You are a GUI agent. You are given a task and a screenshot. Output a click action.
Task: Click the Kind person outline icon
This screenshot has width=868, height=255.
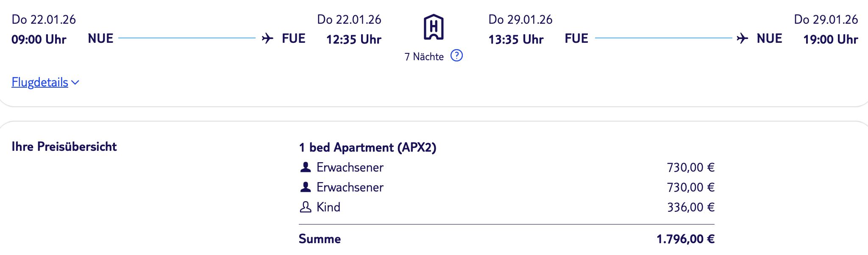click(x=305, y=207)
